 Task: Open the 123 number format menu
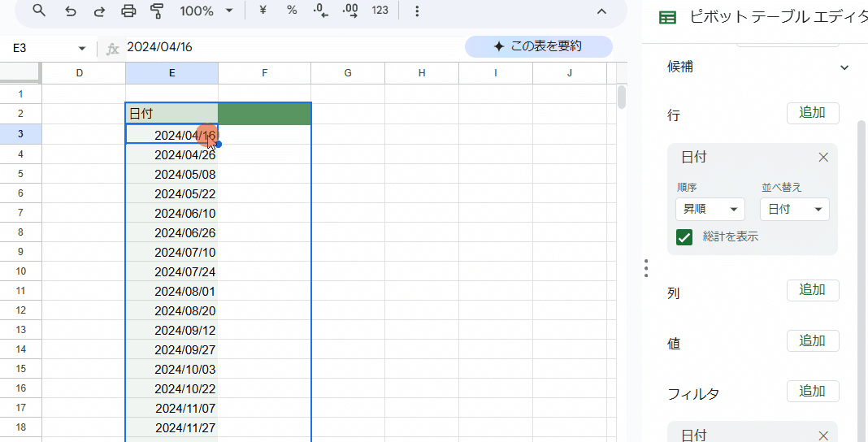[x=380, y=11]
